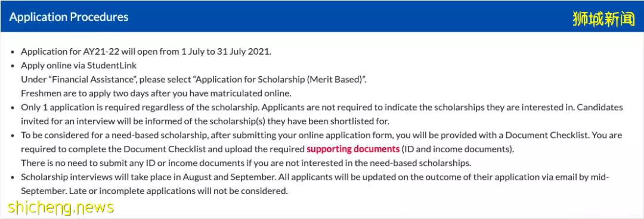This screenshot has height=219, width=644.
Task: Click the "1 July to 31 July 2021" text
Action: pos(225,52)
